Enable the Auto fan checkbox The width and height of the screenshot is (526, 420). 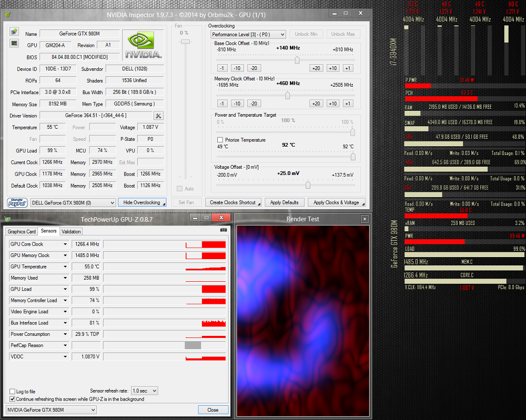click(x=179, y=189)
